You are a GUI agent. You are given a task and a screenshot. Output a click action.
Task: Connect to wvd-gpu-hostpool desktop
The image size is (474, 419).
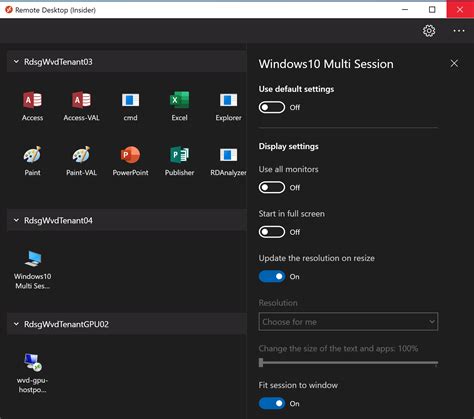(x=32, y=373)
